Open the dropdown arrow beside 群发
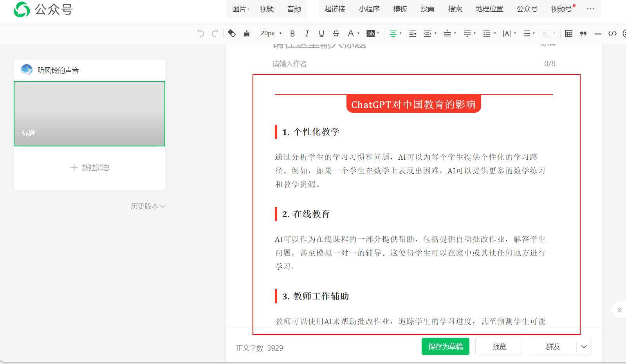This screenshot has height=364, width=626. click(584, 346)
